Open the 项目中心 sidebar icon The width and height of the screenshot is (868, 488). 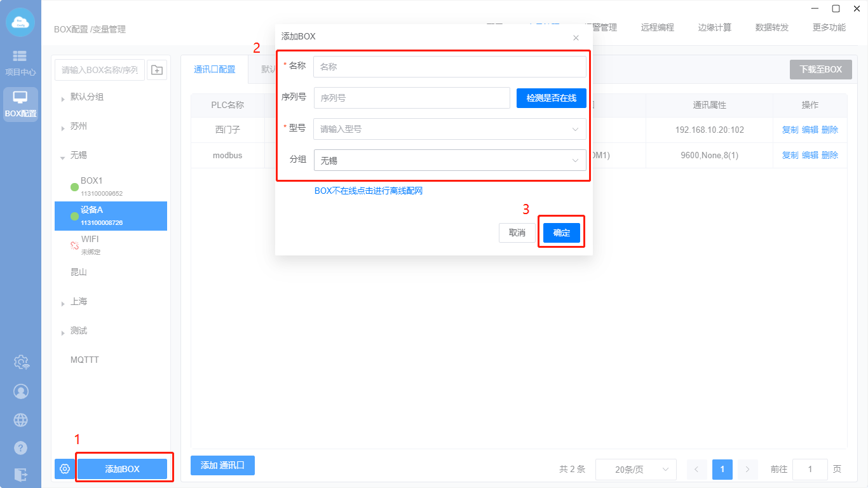(20, 62)
